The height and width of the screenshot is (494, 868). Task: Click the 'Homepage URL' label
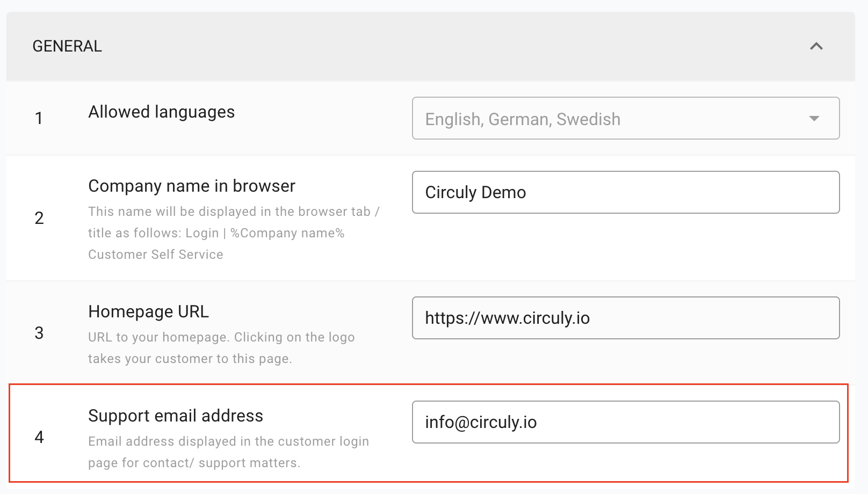[x=149, y=311]
